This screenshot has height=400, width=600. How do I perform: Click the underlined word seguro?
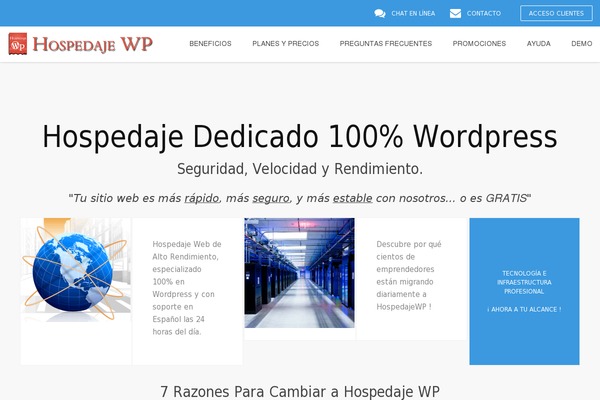pyautogui.click(x=271, y=198)
